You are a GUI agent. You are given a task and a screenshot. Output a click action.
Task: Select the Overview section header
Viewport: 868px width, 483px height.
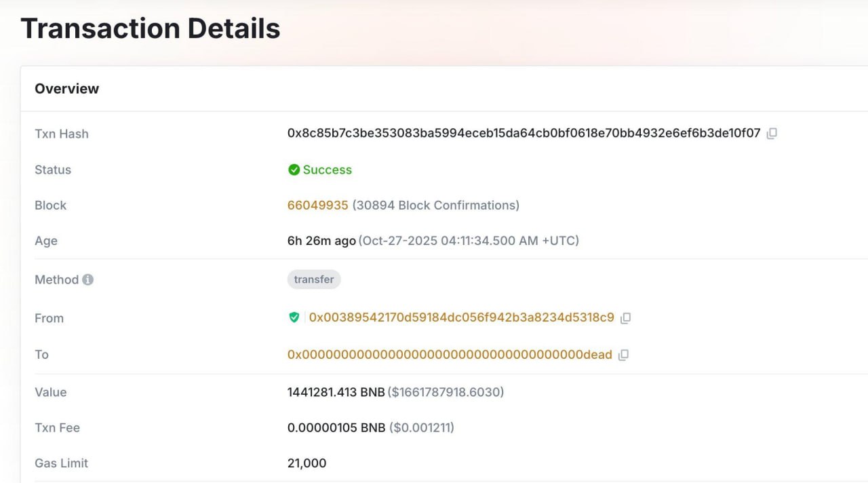(66, 89)
